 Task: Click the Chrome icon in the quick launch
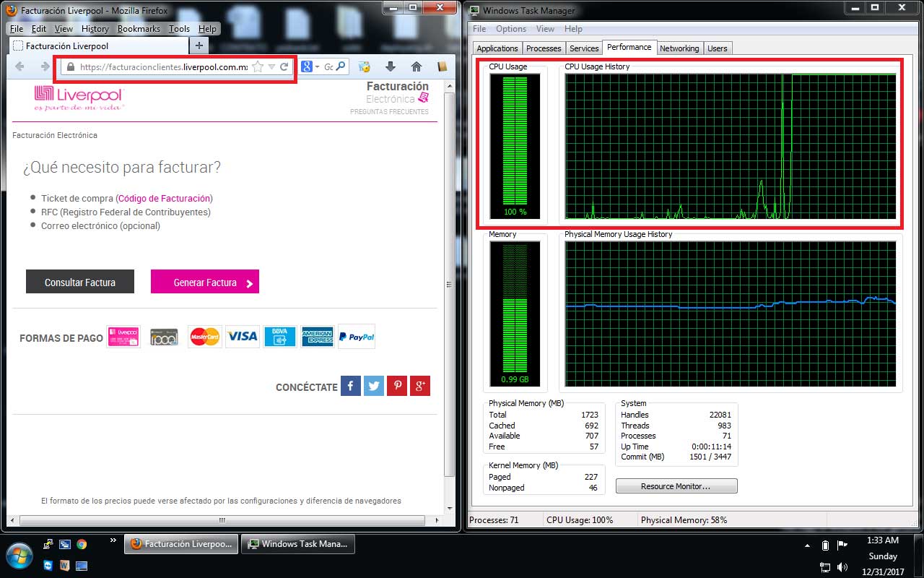82,544
